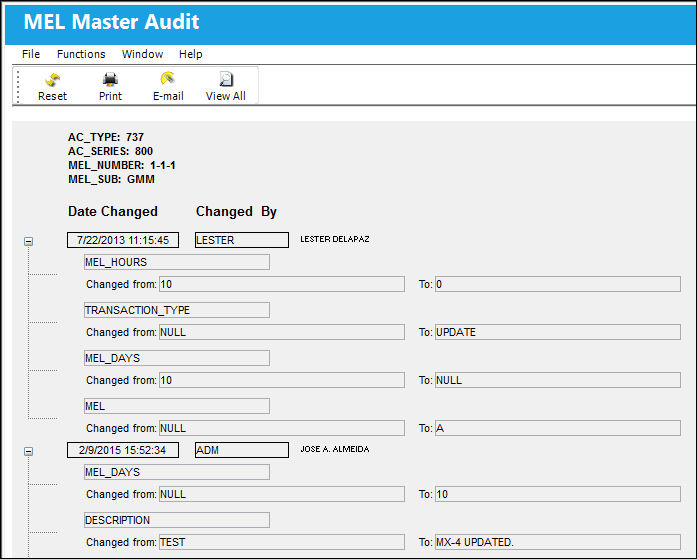Collapse the 2/9/2015 audit entry
Image resolution: width=697 pixels, height=559 pixels.
[28, 451]
